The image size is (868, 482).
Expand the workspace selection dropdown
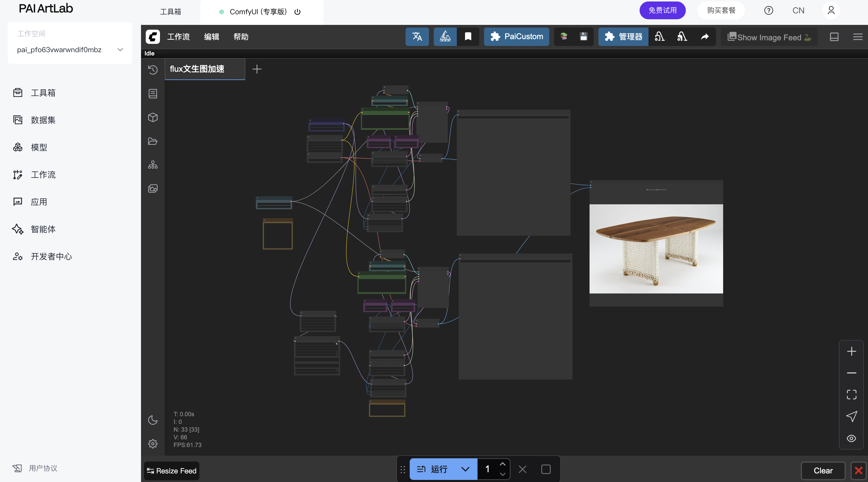click(120, 50)
